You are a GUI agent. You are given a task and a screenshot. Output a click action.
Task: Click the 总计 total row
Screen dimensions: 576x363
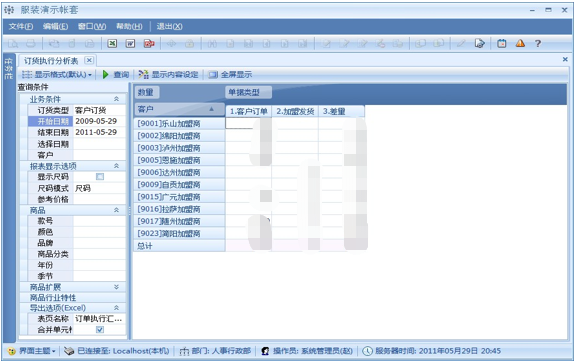point(179,246)
